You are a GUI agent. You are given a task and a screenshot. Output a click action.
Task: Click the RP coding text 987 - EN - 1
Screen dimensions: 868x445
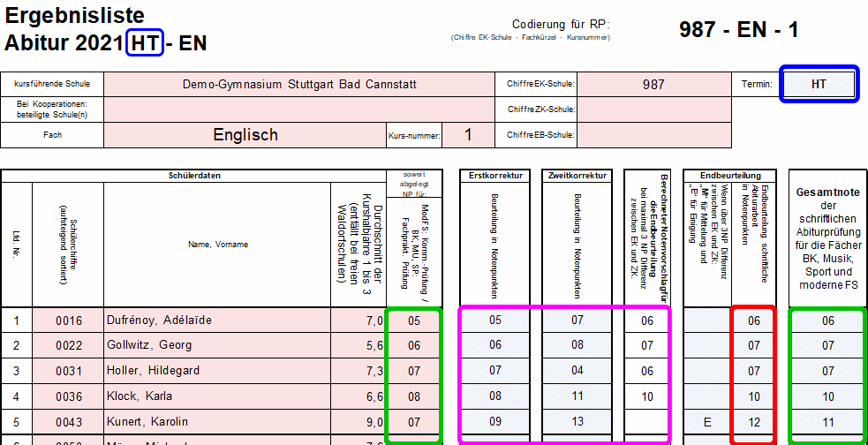point(739,29)
